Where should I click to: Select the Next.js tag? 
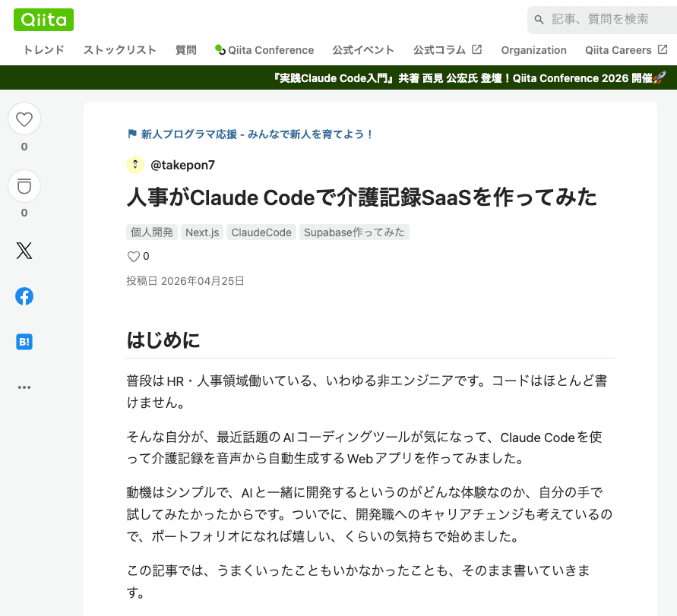[x=202, y=232]
